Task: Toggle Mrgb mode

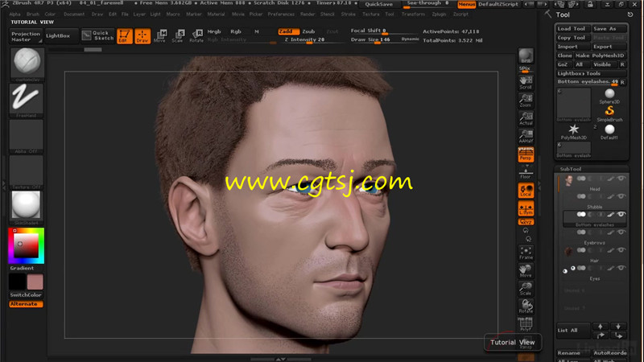Action: click(x=214, y=31)
